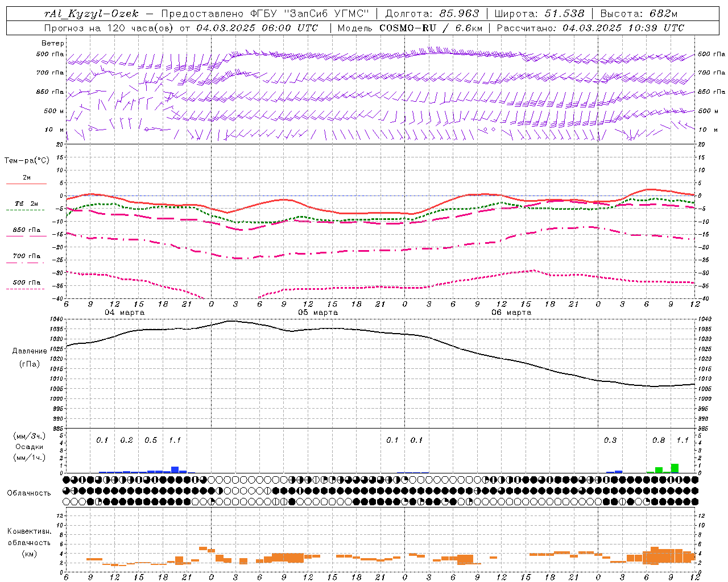The width and height of the screenshot is (728, 582).
Task: Click the Долгота: 85.963 header field
Action: click(432, 14)
